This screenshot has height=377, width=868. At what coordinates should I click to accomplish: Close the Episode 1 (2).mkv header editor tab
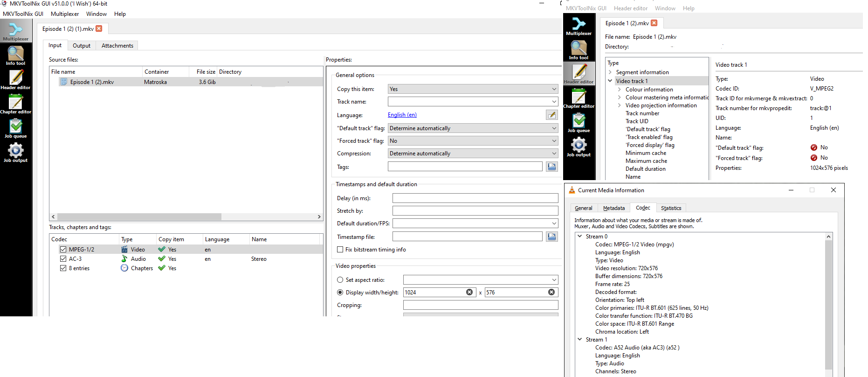tap(654, 23)
